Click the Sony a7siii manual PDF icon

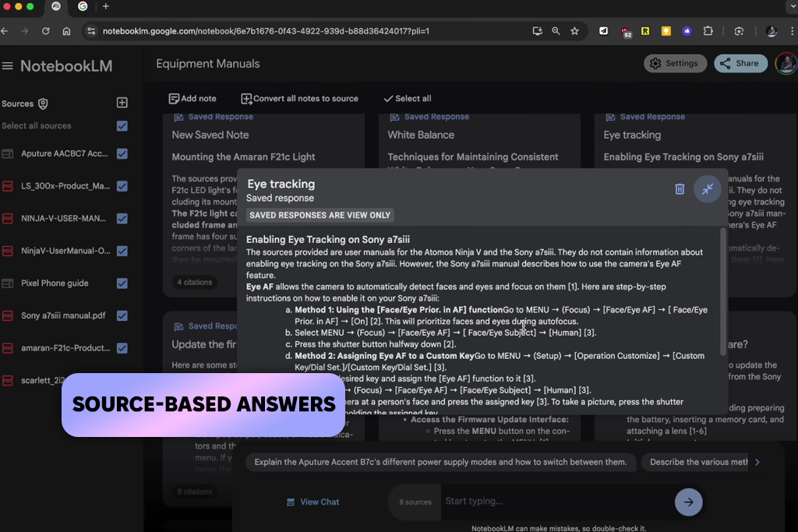pos(8,315)
